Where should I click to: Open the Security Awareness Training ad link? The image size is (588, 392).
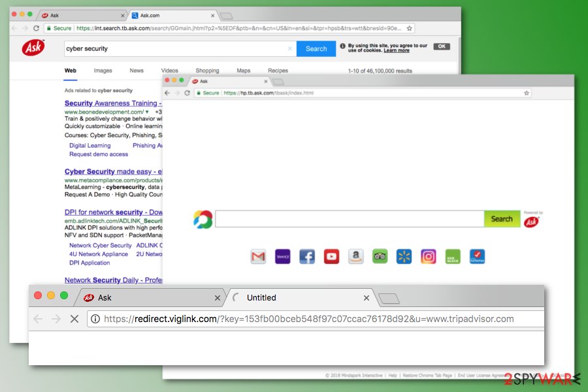tap(111, 103)
